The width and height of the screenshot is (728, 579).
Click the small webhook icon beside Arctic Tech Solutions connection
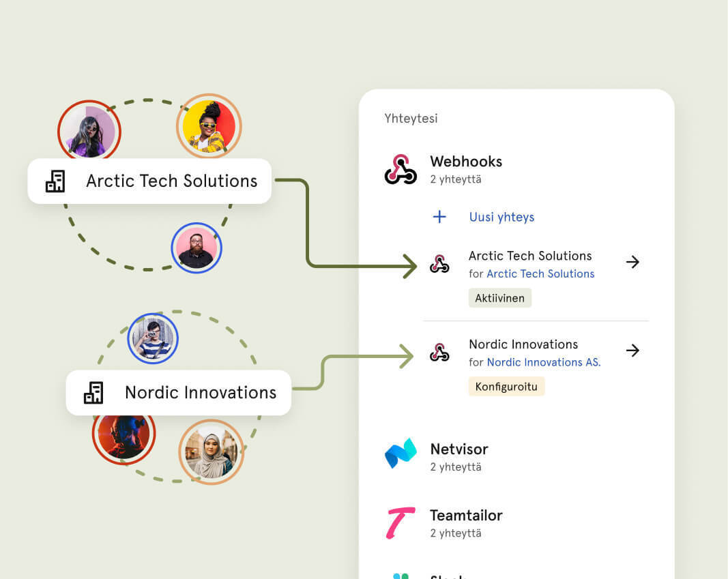[439, 263]
